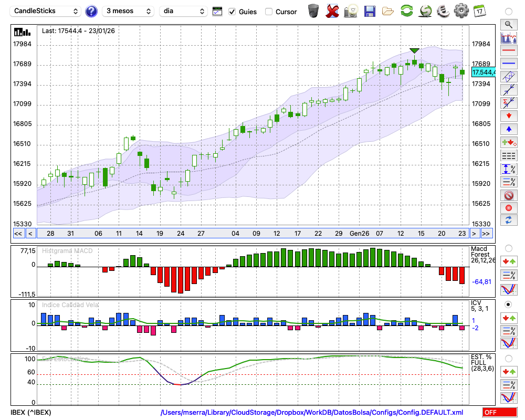Click the red prohibited sign icon

pyautogui.click(x=509, y=195)
